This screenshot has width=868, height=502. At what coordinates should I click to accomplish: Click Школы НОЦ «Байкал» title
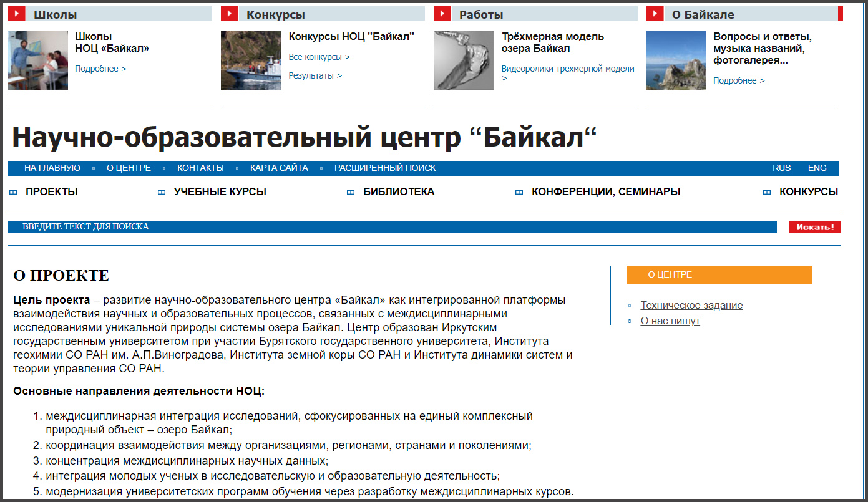point(112,42)
